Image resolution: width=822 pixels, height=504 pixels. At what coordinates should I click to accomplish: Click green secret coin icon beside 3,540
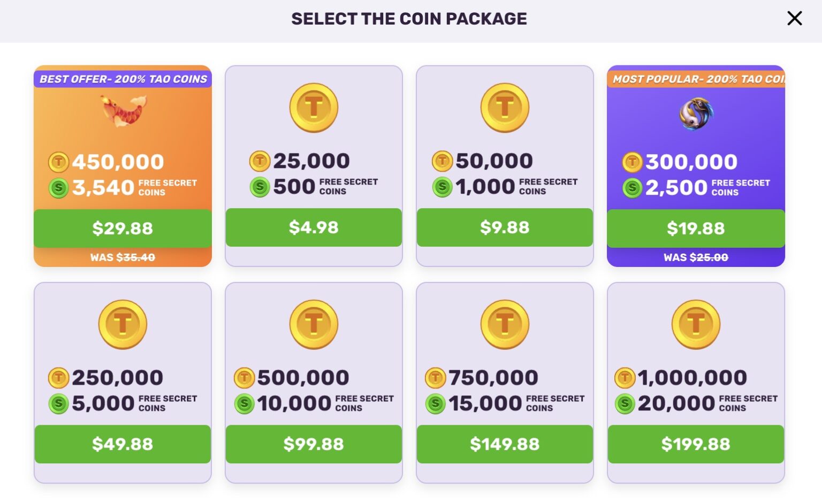click(x=58, y=188)
